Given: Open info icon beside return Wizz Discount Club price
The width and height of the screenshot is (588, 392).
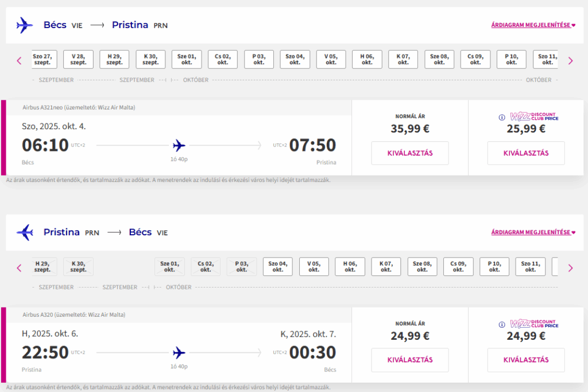Looking at the screenshot, I should pyautogui.click(x=502, y=324).
